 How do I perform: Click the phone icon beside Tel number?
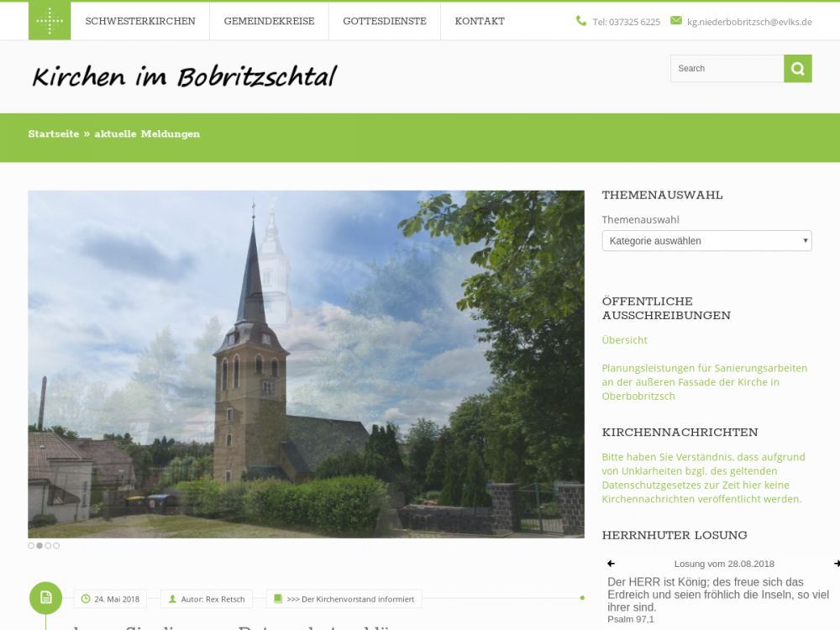pyautogui.click(x=581, y=21)
